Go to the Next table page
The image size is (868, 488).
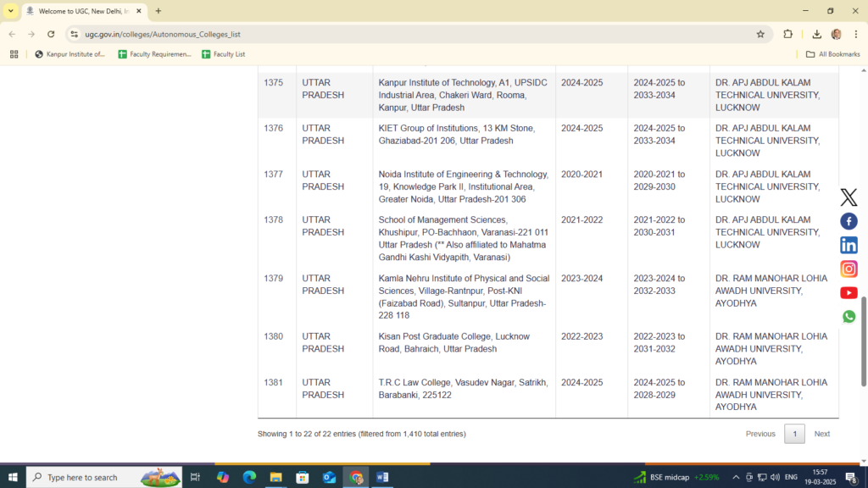coord(821,434)
